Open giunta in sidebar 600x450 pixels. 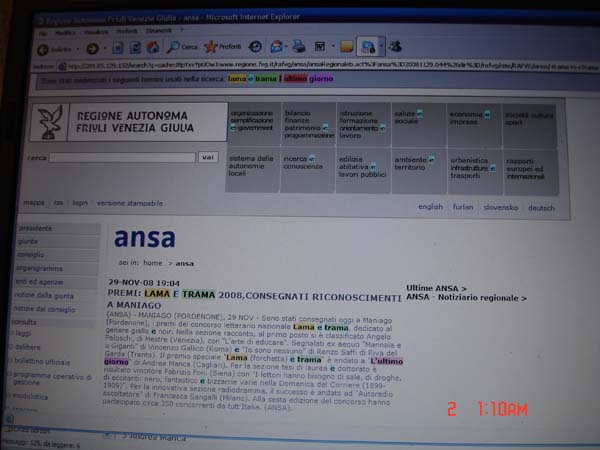(57, 241)
